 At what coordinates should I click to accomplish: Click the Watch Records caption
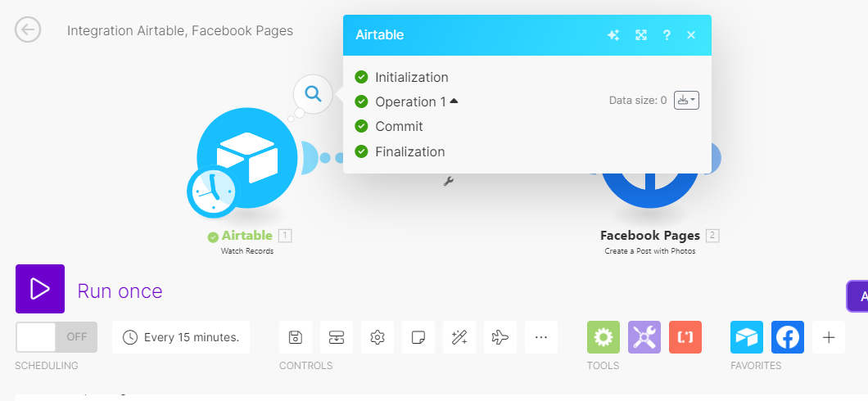(247, 251)
